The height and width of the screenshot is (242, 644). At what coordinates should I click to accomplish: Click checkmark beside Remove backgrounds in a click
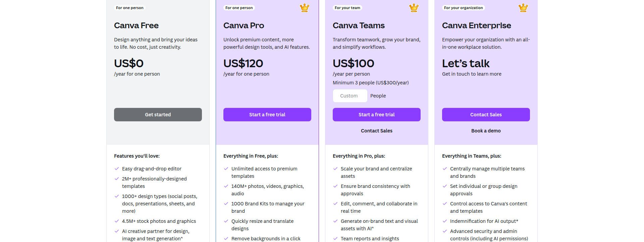pos(226,238)
